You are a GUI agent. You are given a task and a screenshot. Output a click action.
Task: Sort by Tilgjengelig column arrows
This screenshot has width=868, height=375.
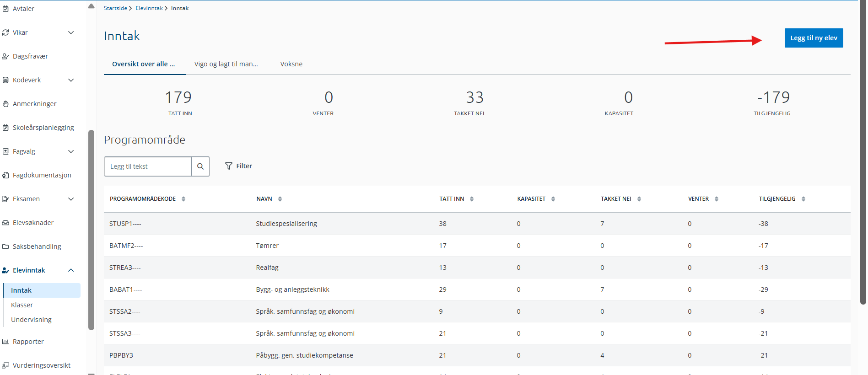tap(803, 199)
